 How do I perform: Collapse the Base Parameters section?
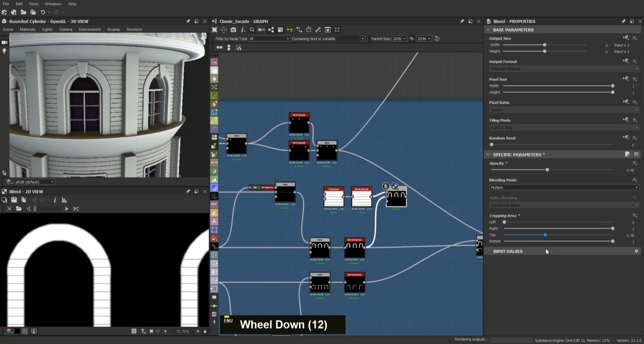click(488, 30)
